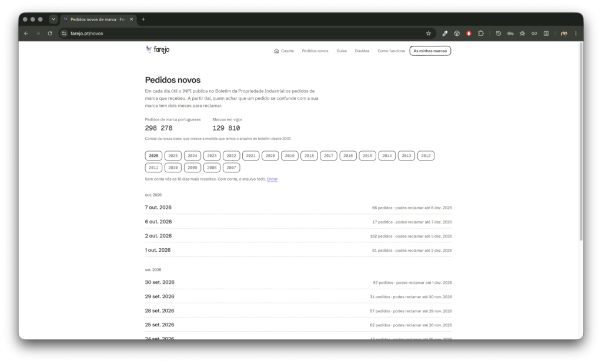Image resolution: width=602 pixels, height=364 pixels.
Task: Expand the tab search dropdown chevron
Action: 53,19
